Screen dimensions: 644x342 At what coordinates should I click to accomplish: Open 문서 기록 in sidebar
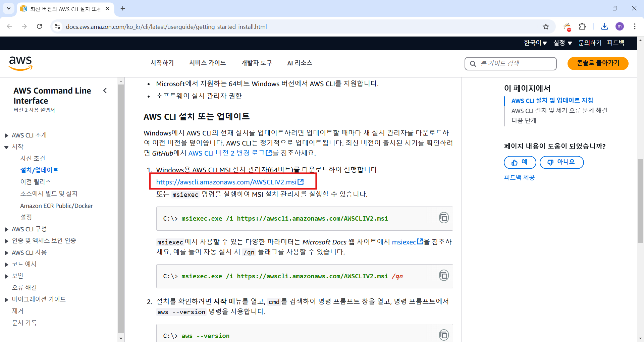[x=24, y=323]
